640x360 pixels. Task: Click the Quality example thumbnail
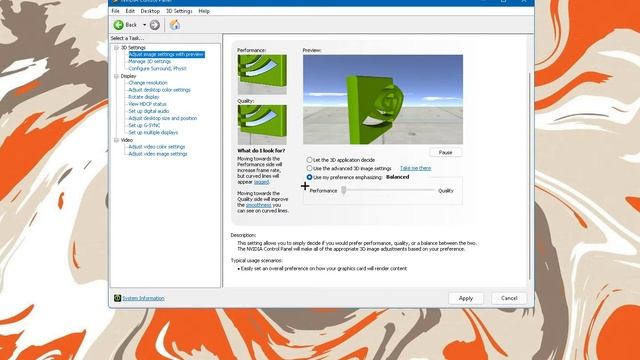click(x=262, y=124)
